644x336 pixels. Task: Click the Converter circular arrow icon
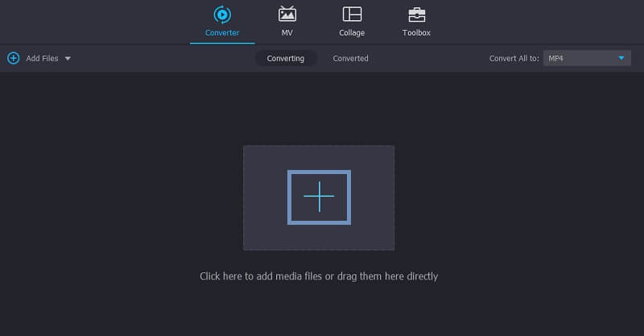[221, 15]
